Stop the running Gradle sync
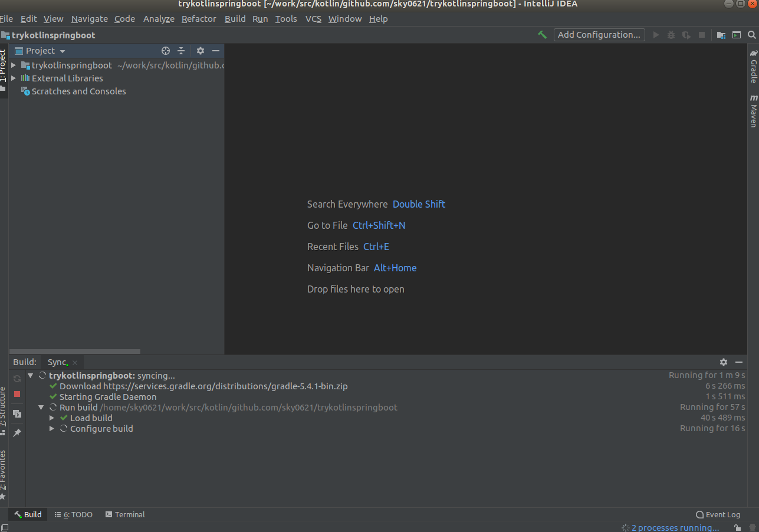Screen dimensions: 759x532 pyautogui.click(x=17, y=393)
